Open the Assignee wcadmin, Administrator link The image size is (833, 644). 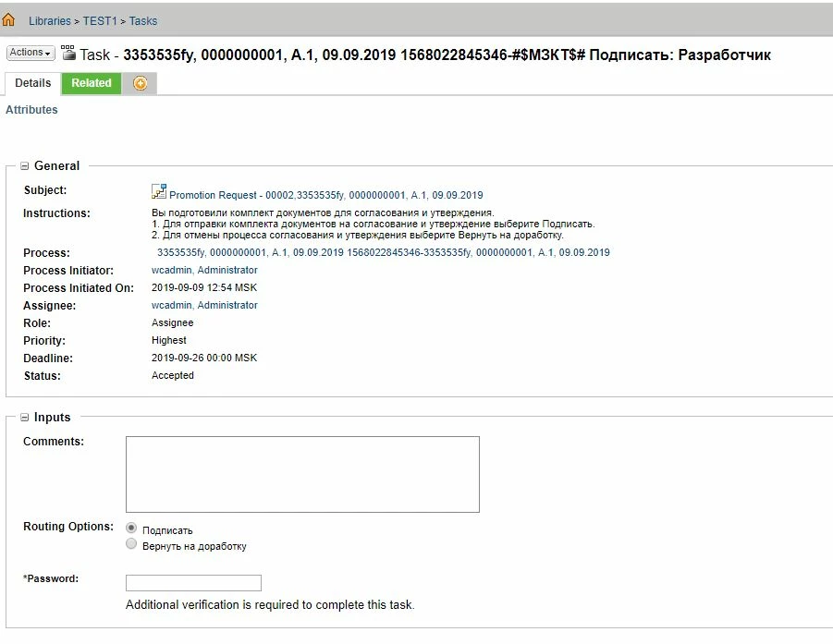point(204,305)
